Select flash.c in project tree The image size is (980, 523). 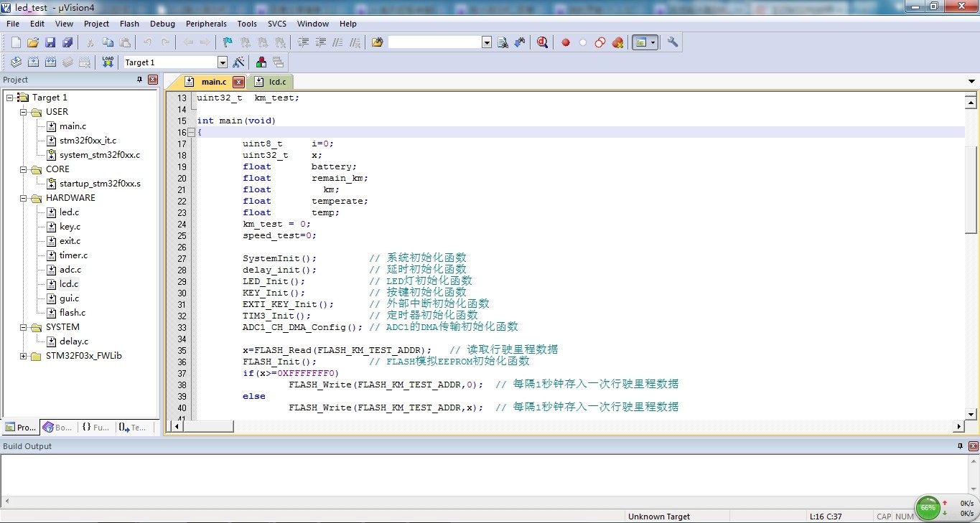point(73,313)
